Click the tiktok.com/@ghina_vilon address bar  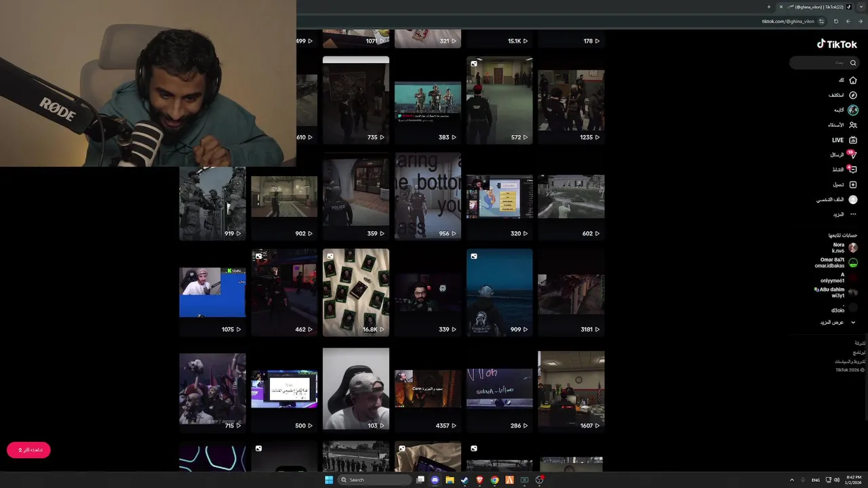[x=788, y=21]
